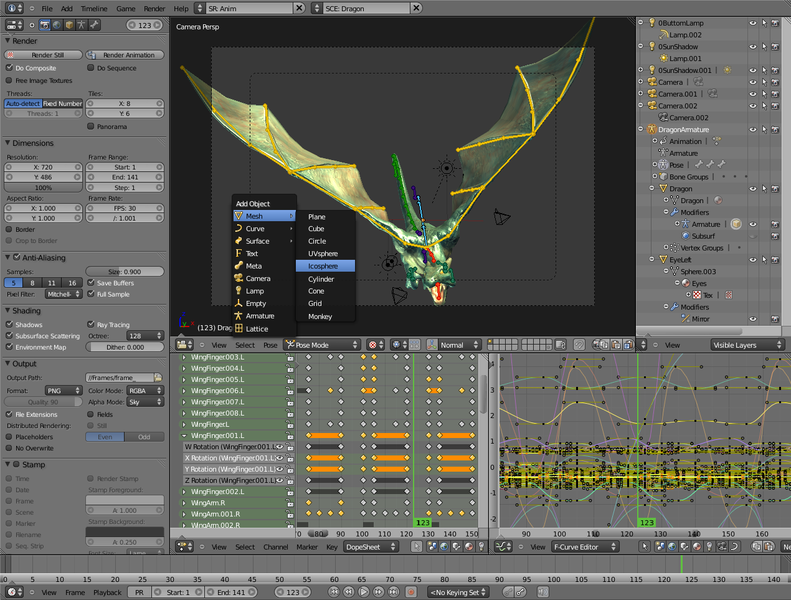Toggle Mirror modifier visibility eye
The height and width of the screenshot is (600, 791).
coord(753,319)
